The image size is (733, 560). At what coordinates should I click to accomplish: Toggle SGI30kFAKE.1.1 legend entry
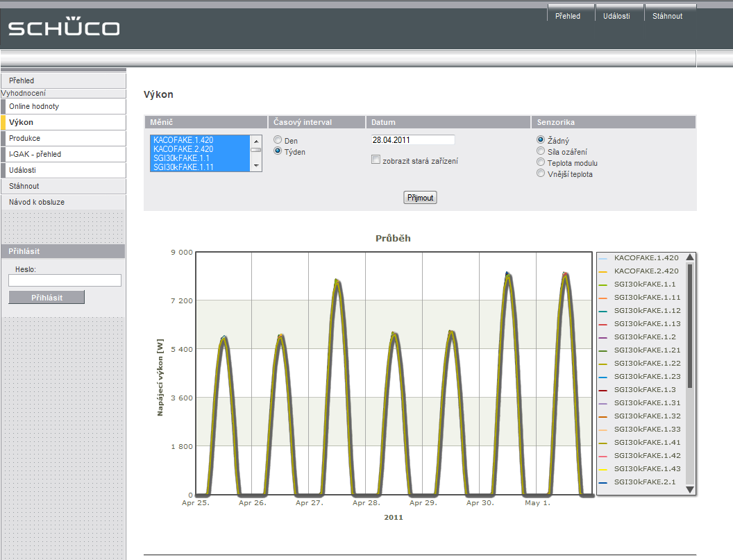pos(637,284)
